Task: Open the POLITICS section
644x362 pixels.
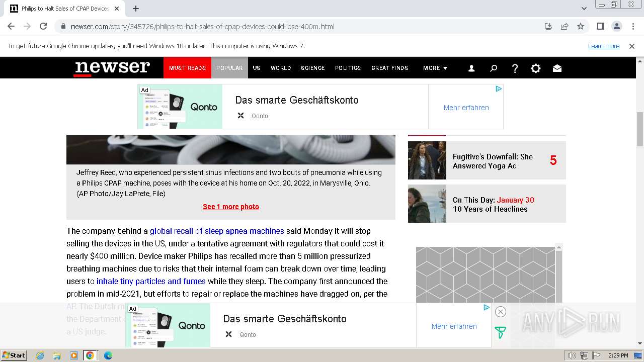Action: point(348,68)
